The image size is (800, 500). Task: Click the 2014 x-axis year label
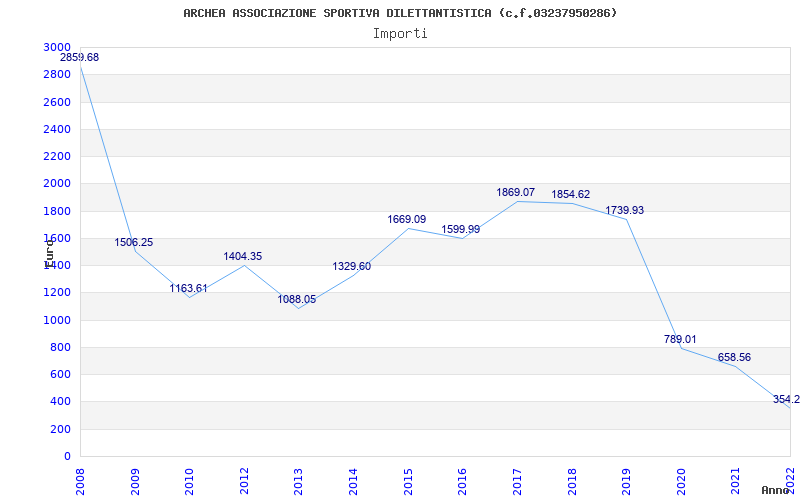click(x=353, y=481)
